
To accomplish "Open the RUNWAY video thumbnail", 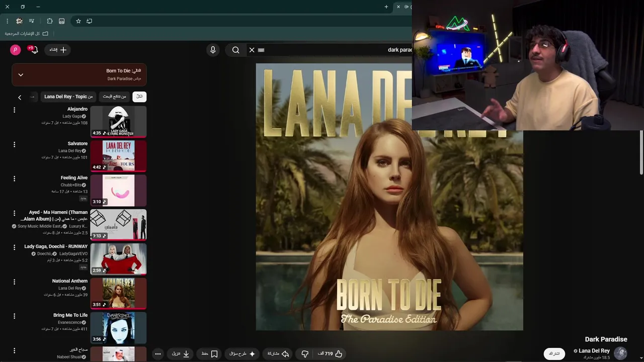I will coord(118,259).
